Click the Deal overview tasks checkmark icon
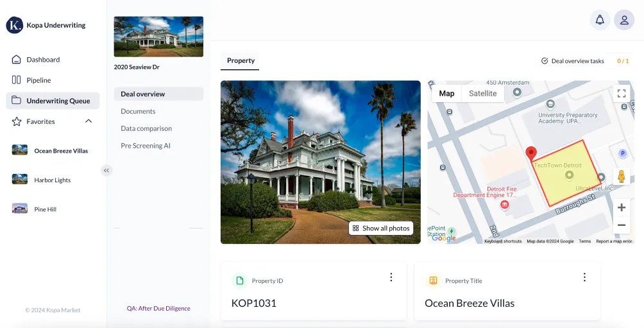 pyautogui.click(x=545, y=61)
